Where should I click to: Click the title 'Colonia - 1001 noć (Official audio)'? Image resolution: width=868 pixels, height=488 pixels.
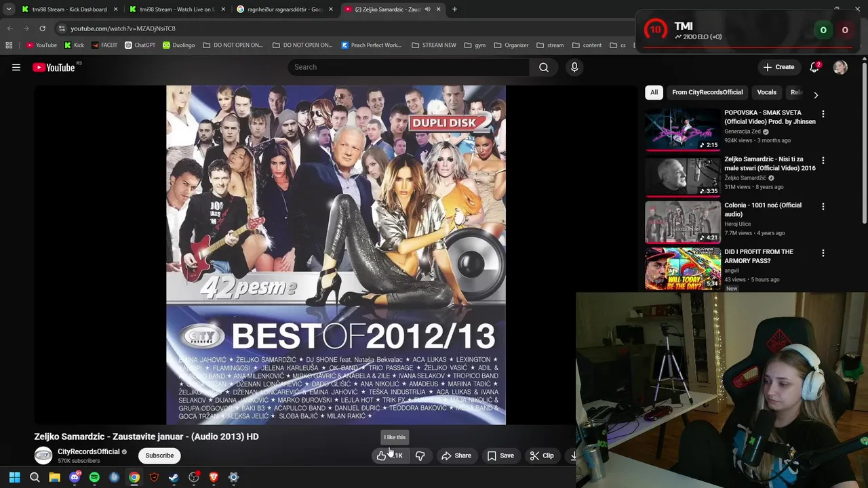(763, 209)
